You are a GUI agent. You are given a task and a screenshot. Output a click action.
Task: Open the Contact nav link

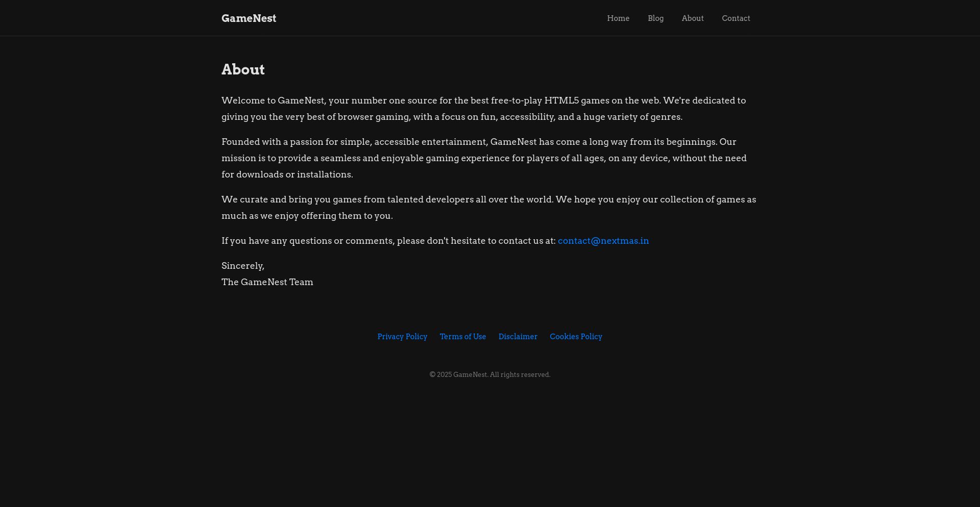tap(736, 18)
